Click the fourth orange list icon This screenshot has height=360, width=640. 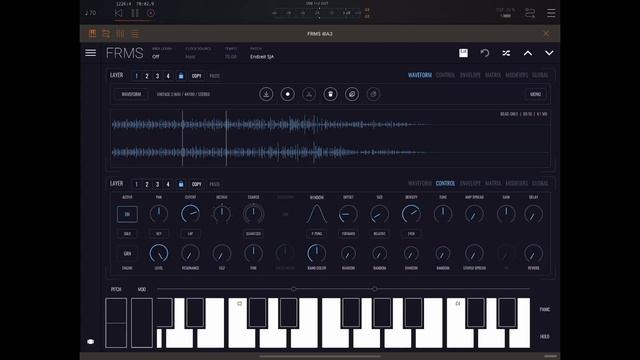pos(135,34)
